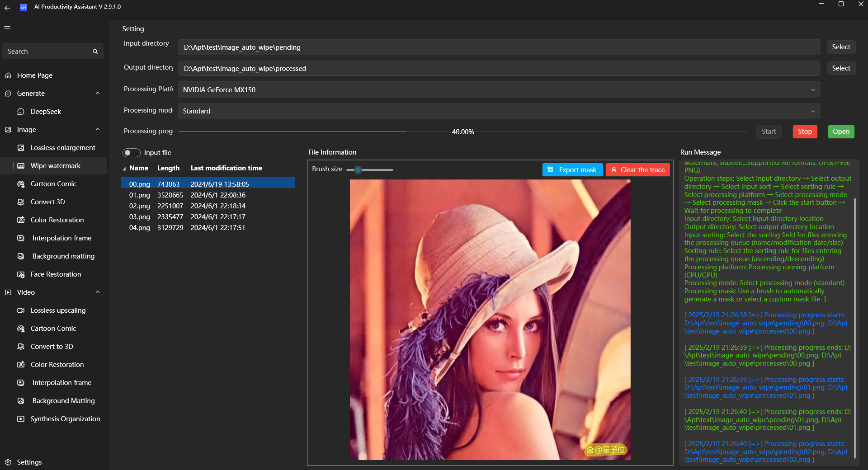Collapse the Video section chevron
Screen dimensions: 868x470
click(98, 292)
